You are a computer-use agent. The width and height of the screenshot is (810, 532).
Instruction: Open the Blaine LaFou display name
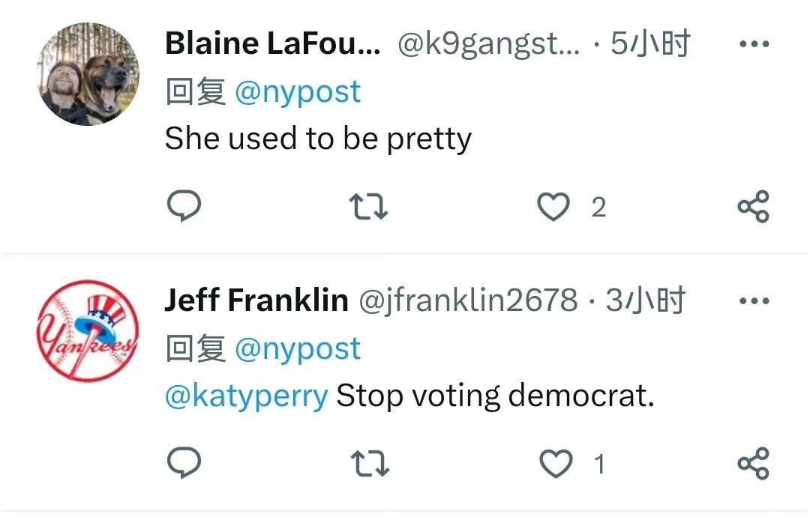[273, 43]
